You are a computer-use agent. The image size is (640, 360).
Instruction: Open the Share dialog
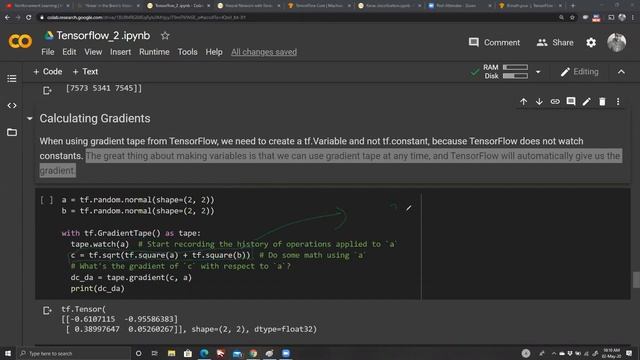tap(555, 42)
